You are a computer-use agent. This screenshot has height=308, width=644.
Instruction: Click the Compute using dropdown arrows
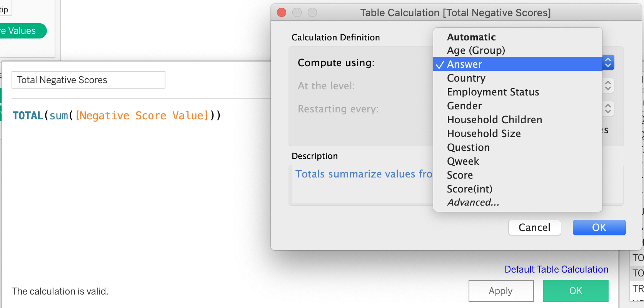pyautogui.click(x=608, y=63)
